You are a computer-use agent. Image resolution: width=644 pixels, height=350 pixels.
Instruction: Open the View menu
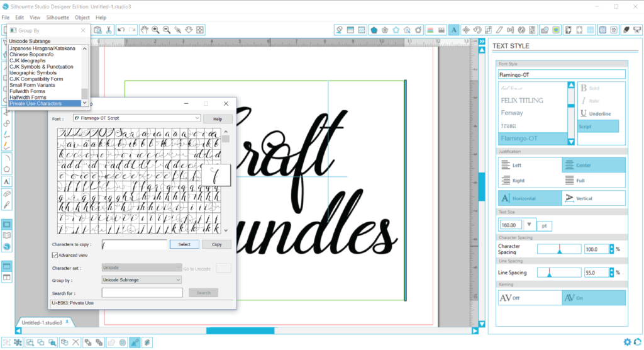[x=35, y=18]
